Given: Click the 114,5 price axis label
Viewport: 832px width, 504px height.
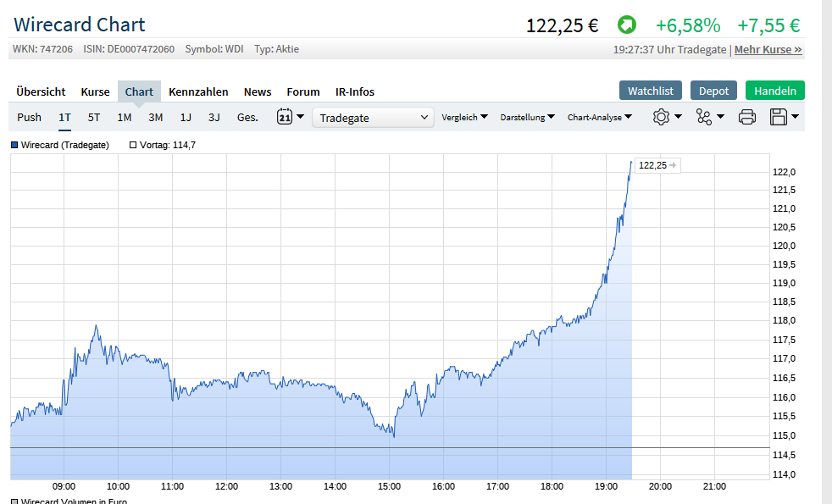Looking at the screenshot, I should [x=785, y=455].
